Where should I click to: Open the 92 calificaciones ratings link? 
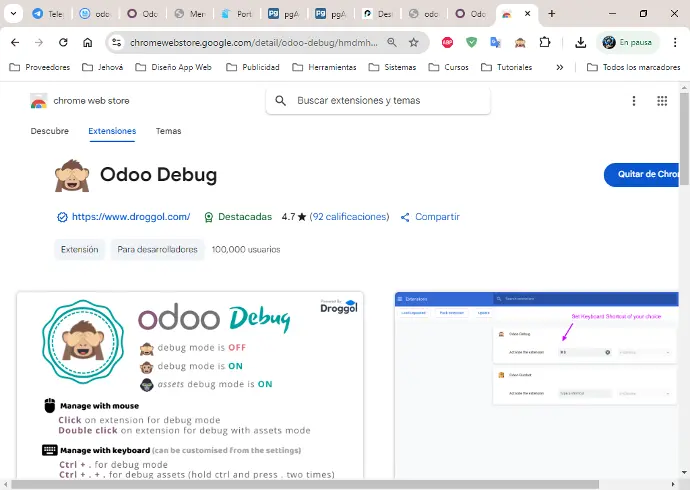pos(349,217)
